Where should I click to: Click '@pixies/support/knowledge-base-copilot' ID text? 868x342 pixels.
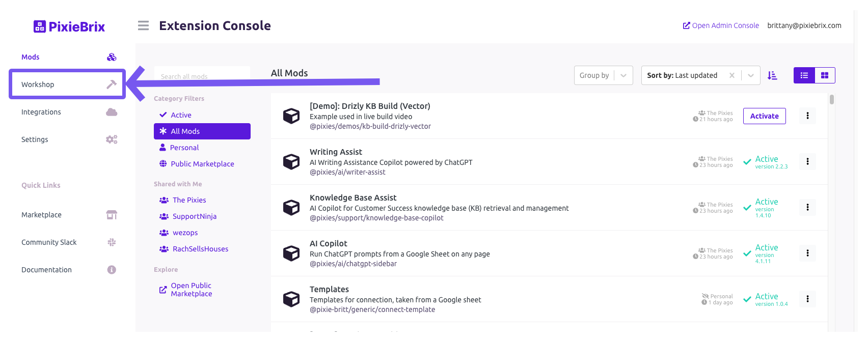(x=376, y=218)
